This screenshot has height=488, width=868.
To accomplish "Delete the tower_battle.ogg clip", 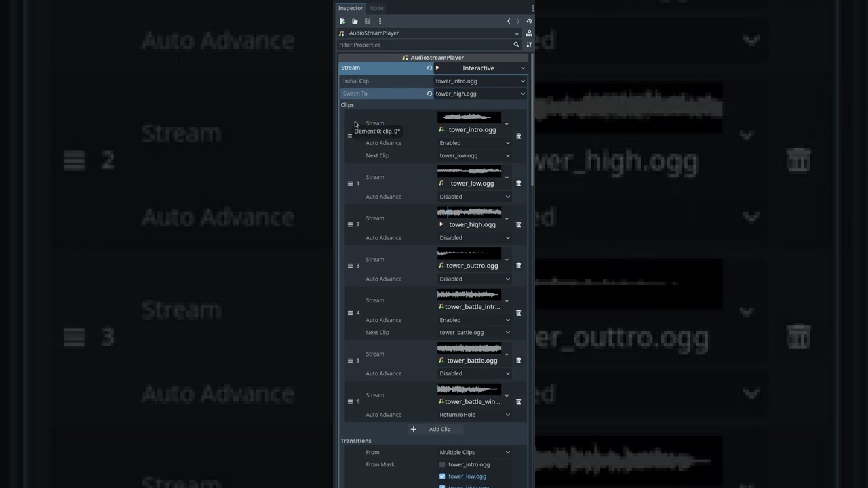I will (x=519, y=361).
